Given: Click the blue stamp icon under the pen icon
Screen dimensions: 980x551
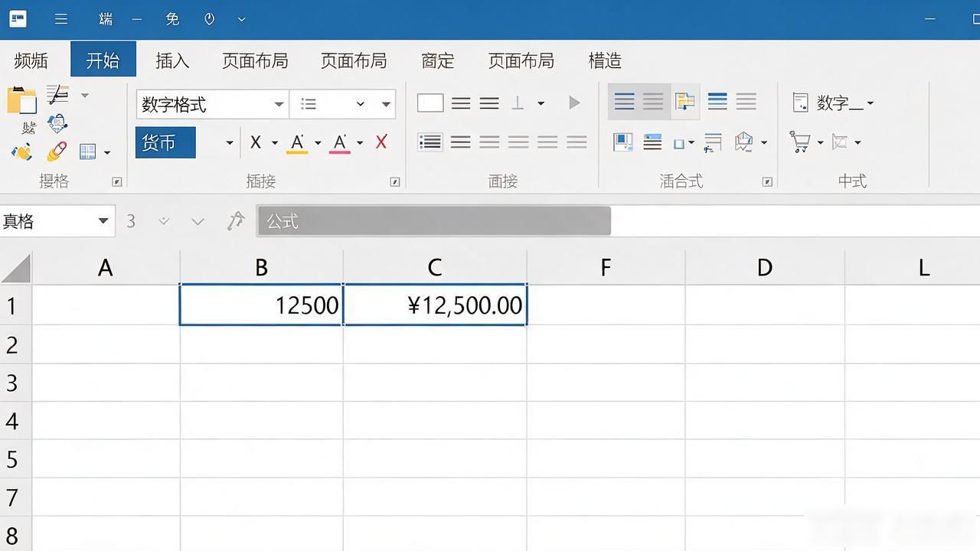Looking at the screenshot, I should (57, 122).
